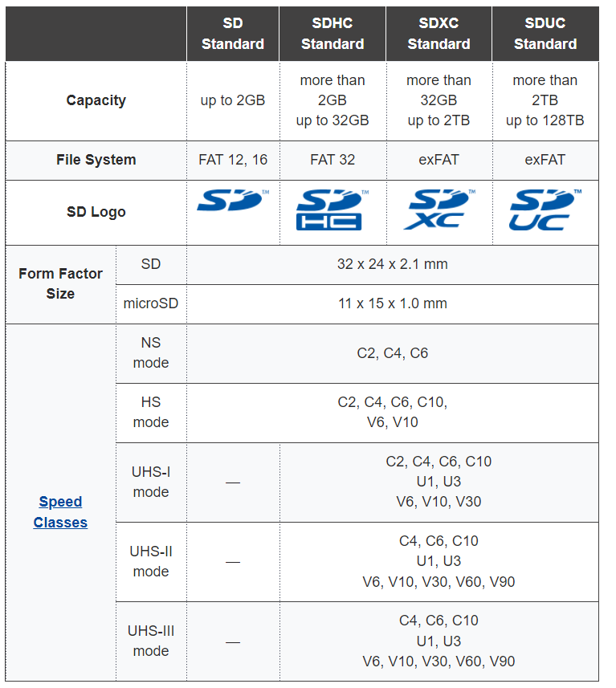The height and width of the screenshot is (688, 616).
Task: Click the SDXC logo image
Action: 439,210
